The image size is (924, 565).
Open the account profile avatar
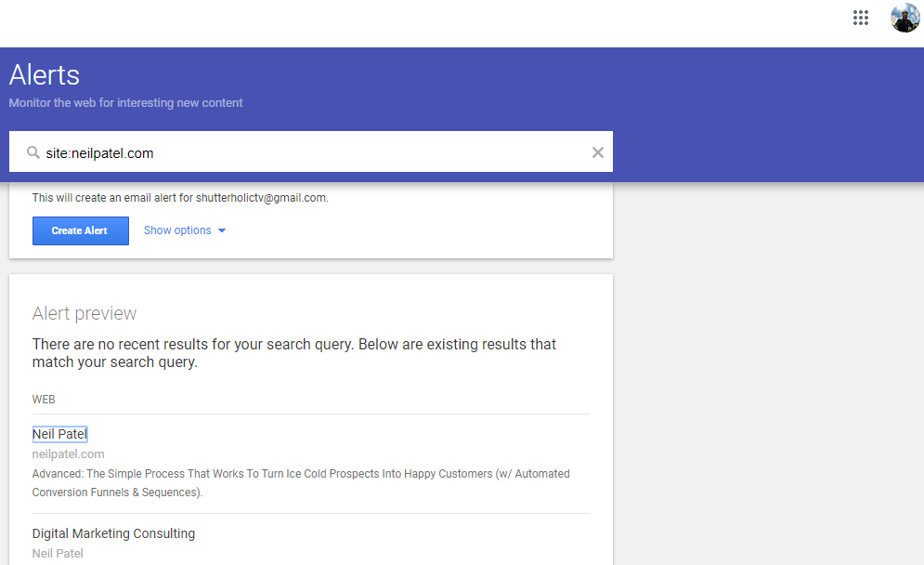[x=904, y=18]
